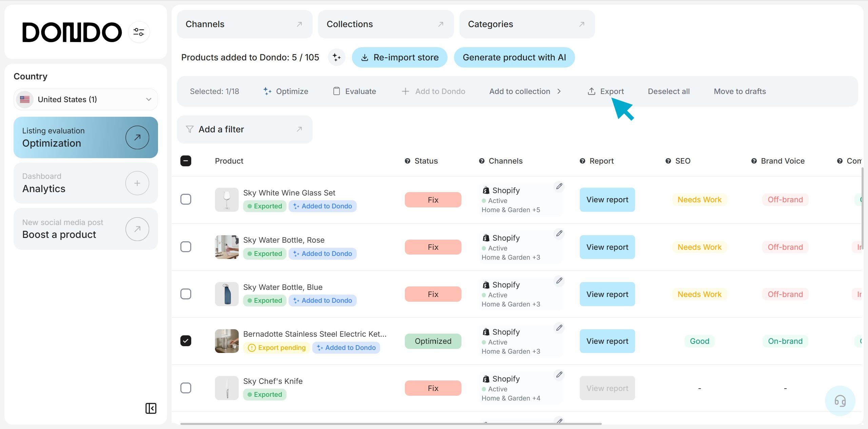
Task: Click the collapse sidebar icon
Action: click(x=151, y=408)
